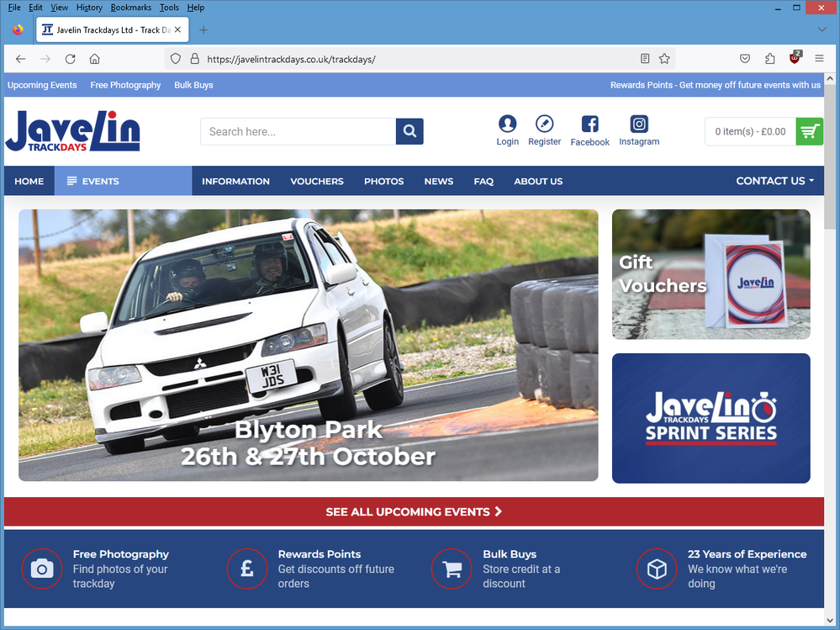Open the Photos nav link
The image size is (840, 630).
[383, 181]
